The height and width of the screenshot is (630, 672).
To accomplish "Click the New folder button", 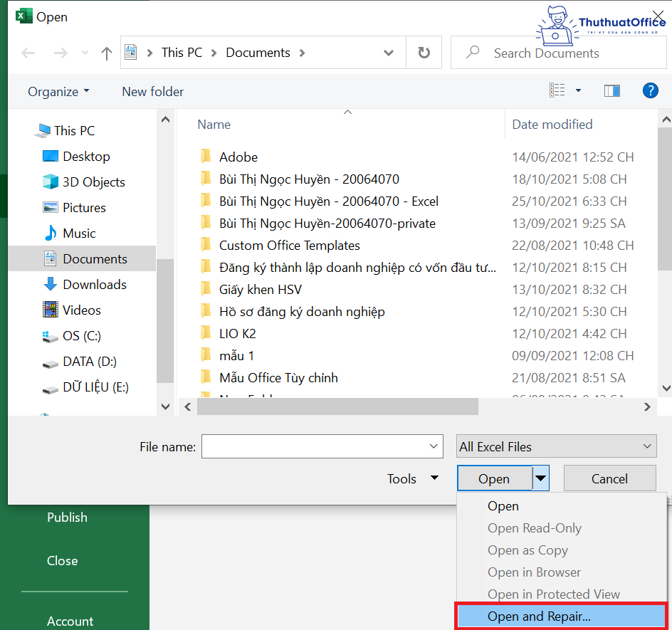I will (152, 91).
